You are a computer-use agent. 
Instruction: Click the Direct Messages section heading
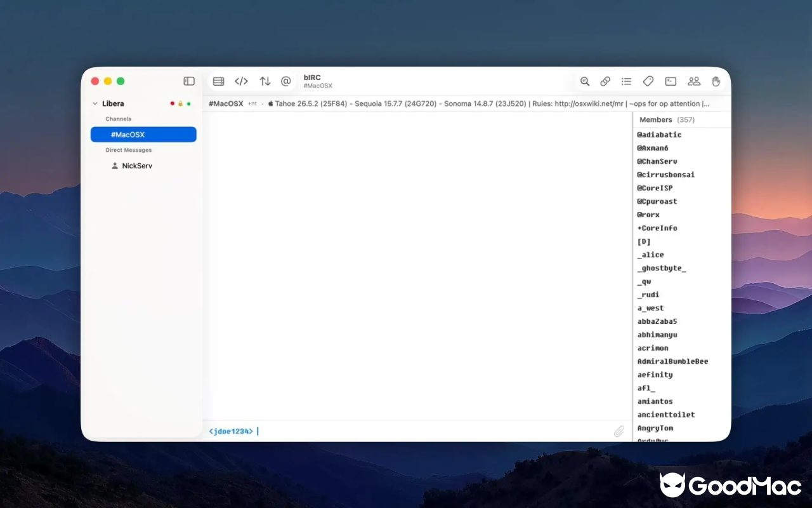pyautogui.click(x=129, y=150)
